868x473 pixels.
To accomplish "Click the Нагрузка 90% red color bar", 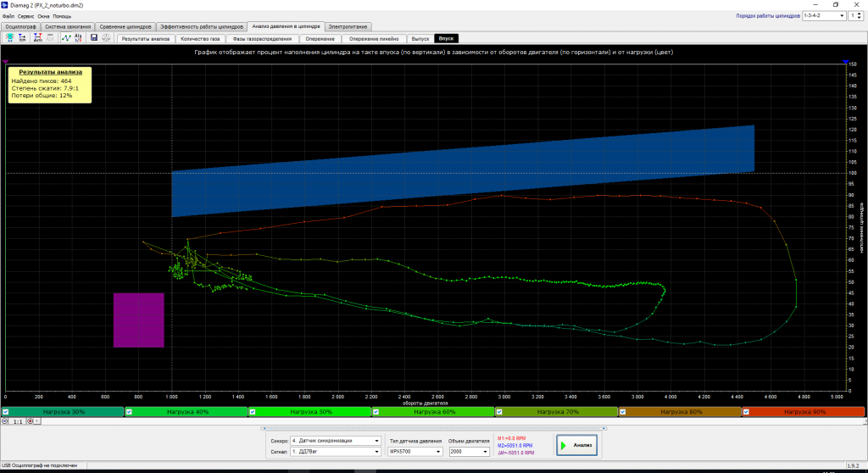I will (x=804, y=412).
